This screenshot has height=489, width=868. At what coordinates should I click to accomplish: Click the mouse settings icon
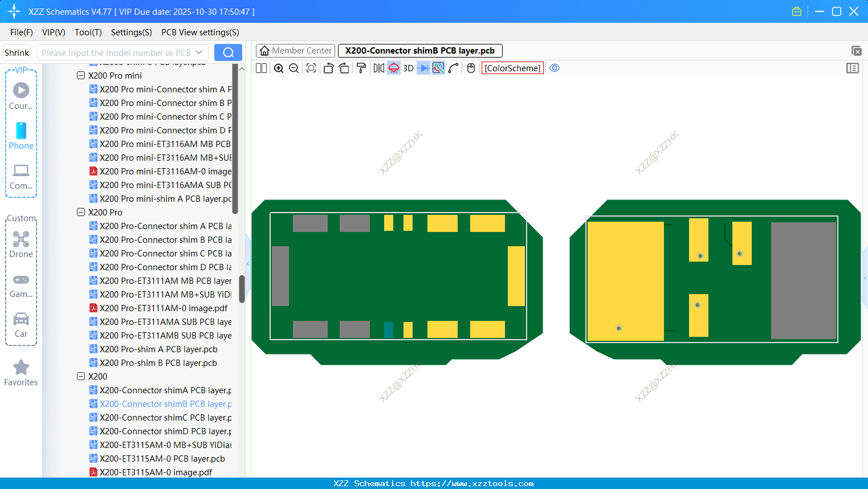click(471, 68)
